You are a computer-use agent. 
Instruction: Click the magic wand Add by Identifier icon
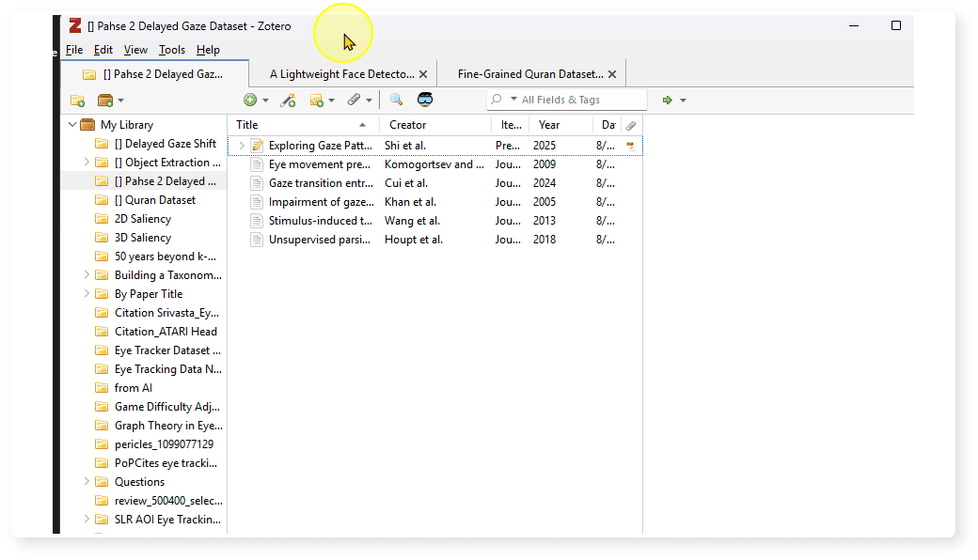(x=288, y=100)
